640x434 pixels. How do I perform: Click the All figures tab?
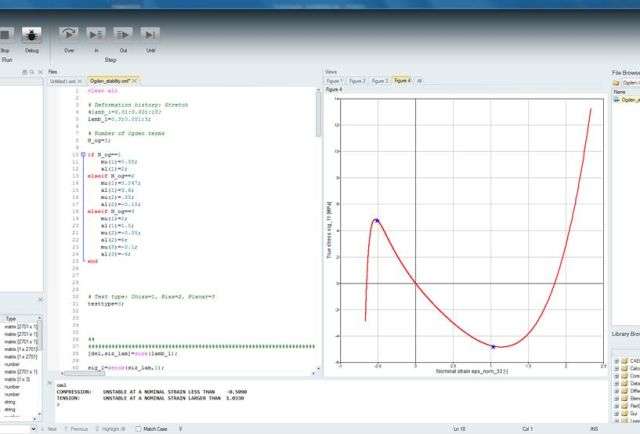419,81
